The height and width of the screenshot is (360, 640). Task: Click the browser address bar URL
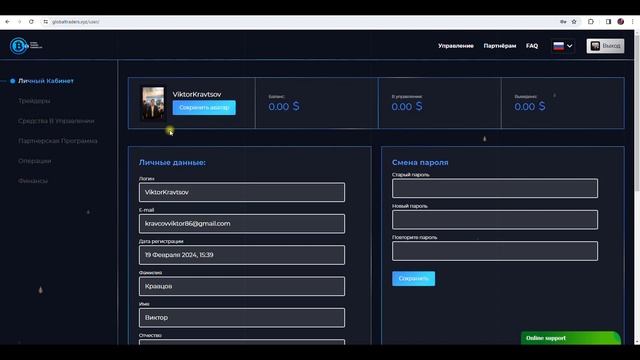76,22
